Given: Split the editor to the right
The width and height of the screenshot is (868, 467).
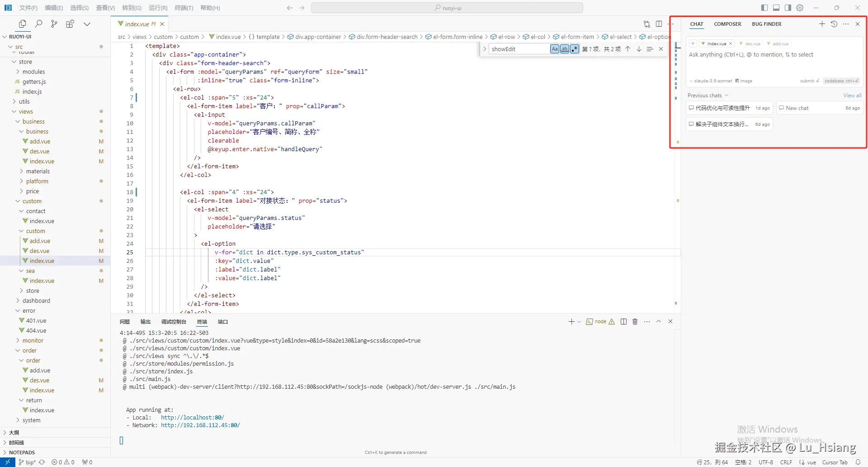Looking at the screenshot, I should (659, 24).
